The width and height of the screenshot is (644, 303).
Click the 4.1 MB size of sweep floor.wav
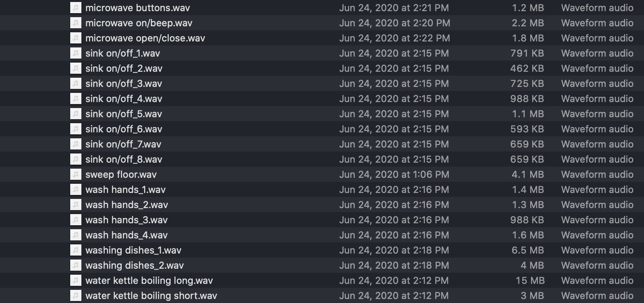pyautogui.click(x=527, y=175)
